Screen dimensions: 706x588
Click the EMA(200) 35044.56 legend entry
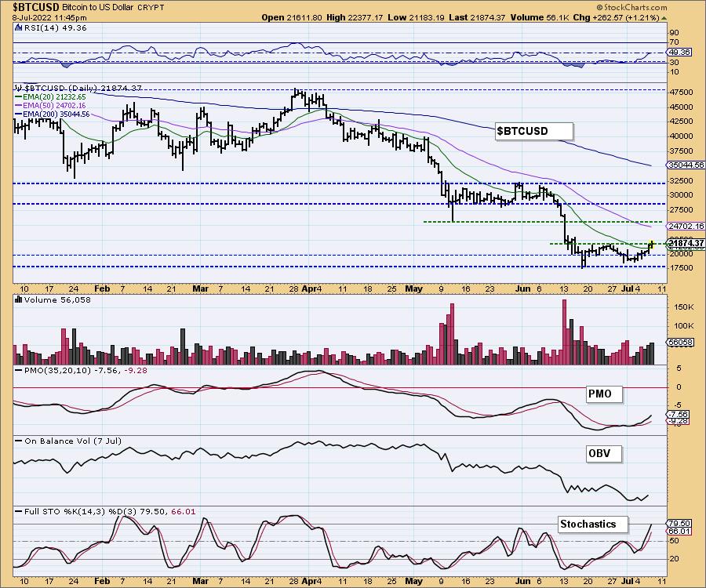(x=53, y=114)
